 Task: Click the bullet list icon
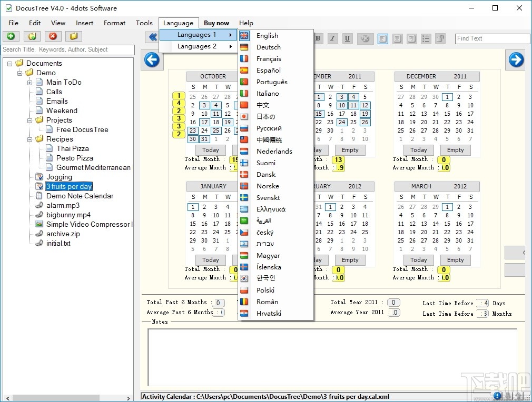coord(426,38)
